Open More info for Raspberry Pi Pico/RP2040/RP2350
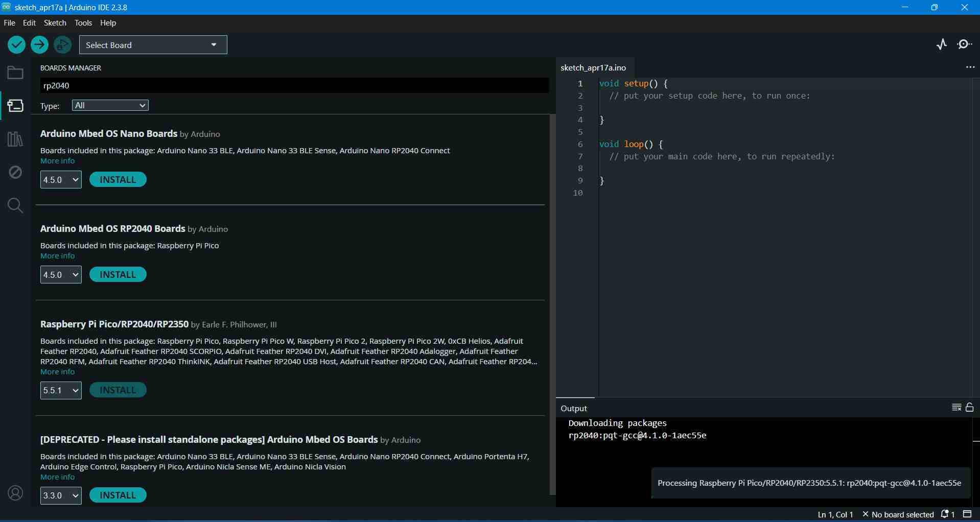 click(58, 372)
